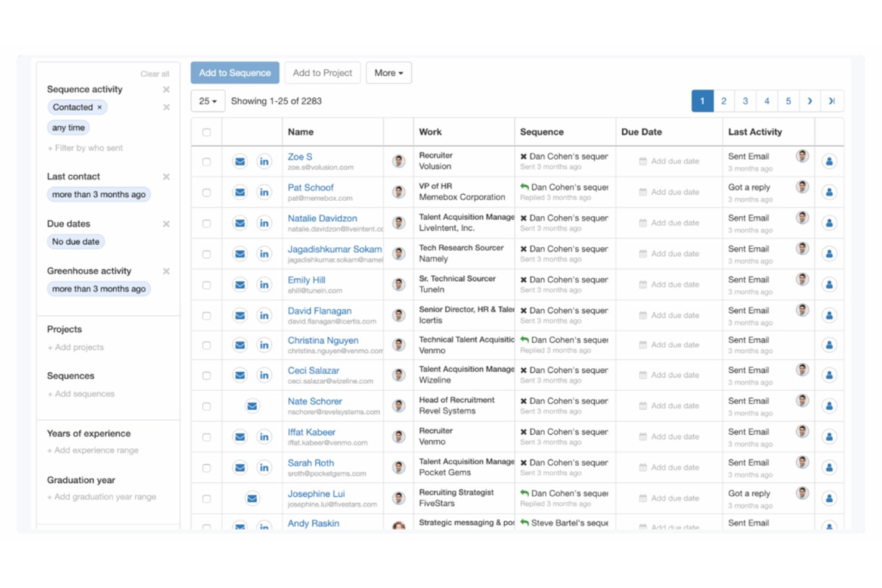
Task: Toggle the select-all checkbox in table header
Action: coord(206,132)
